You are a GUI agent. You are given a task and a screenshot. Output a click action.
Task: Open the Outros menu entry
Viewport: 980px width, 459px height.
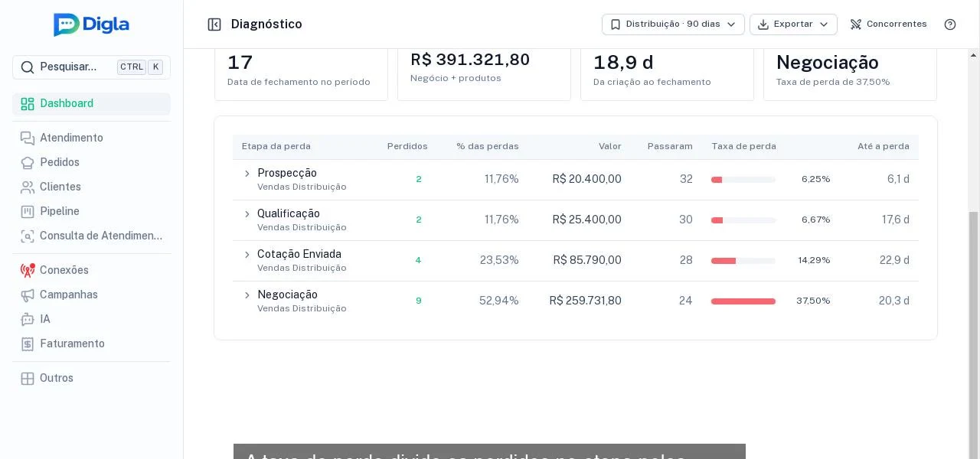91,379
